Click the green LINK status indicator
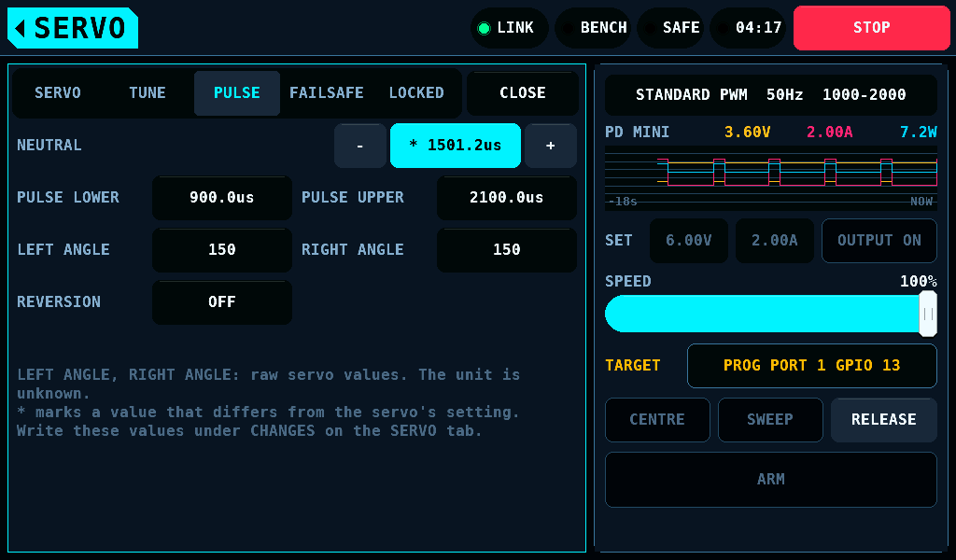The width and height of the screenshot is (956, 560). click(509, 28)
